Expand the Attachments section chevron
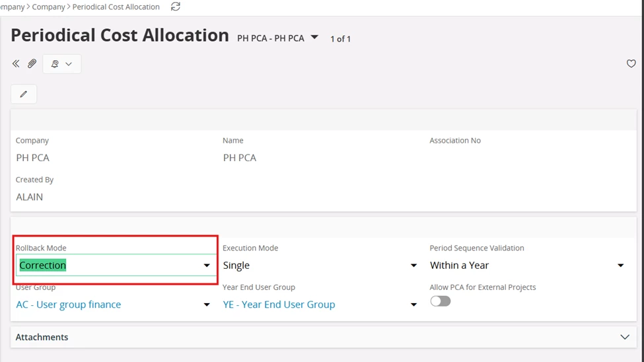This screenshot has height=362, width=644. pos(625,338)
